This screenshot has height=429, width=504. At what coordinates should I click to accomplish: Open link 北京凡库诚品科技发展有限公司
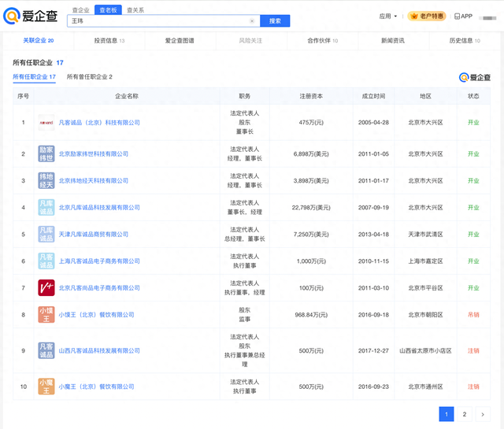click(x=99, y=208)
